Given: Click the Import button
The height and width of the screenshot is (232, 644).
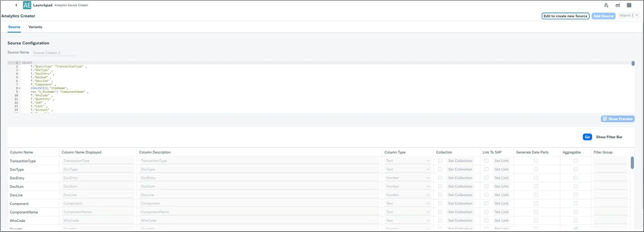Looking at the screenshot, I should (x=625, y=15).
